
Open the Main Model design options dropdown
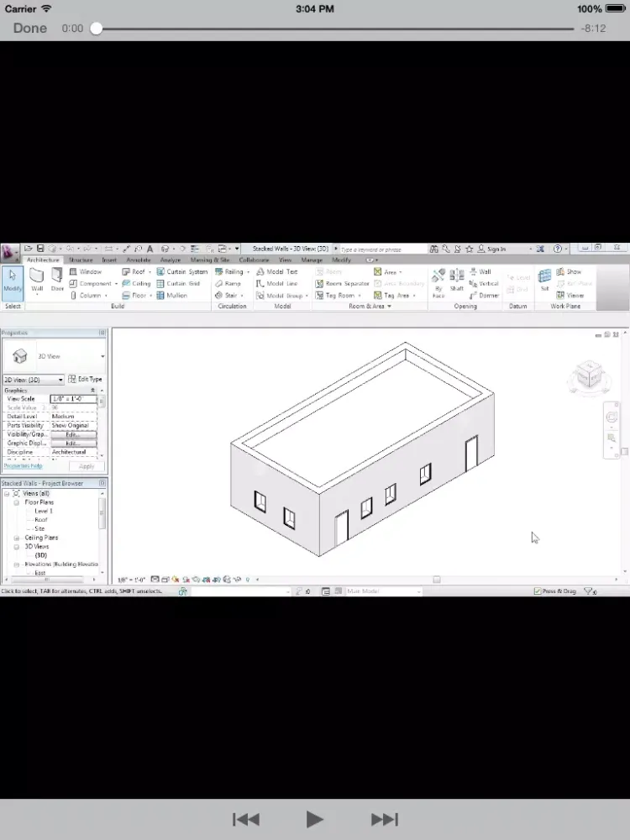pos(383,591)
